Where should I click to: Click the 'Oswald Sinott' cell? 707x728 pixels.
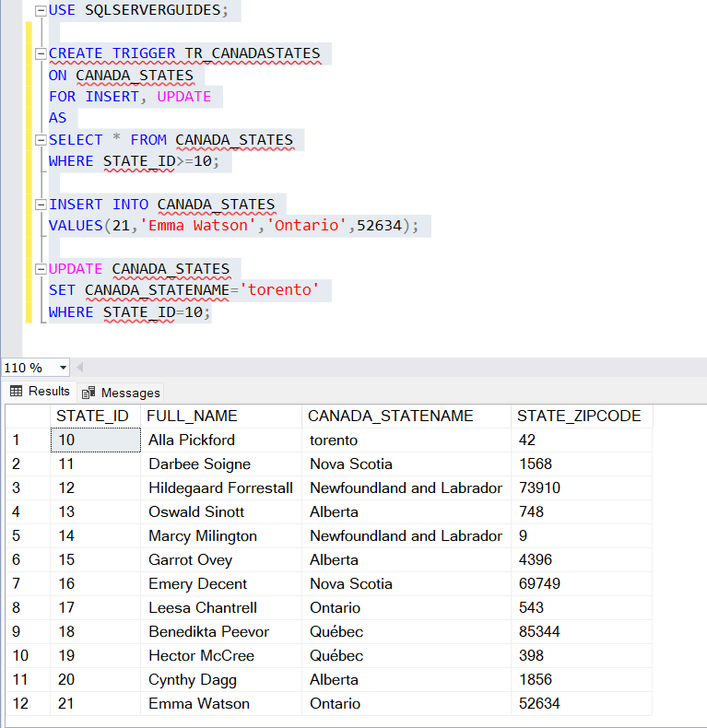221,511
